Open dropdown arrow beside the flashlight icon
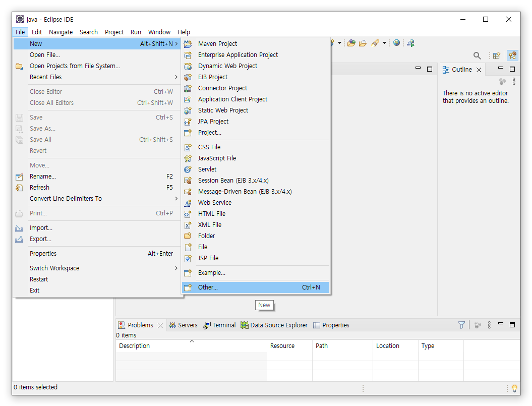 click(384, 43)
